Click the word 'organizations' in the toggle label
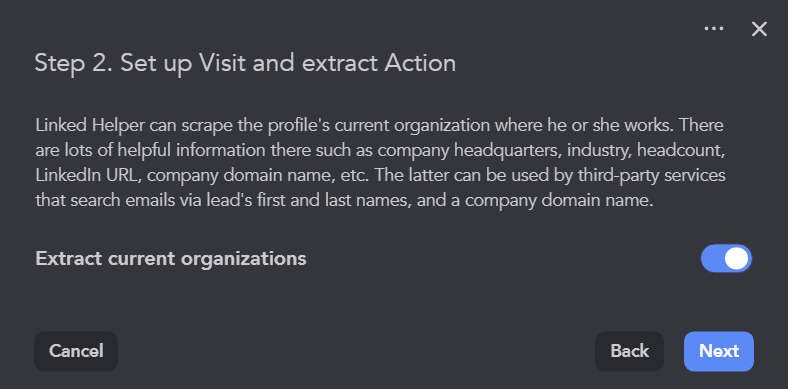The image size is (788, 389). pyautogui.click(x=243, y=259)
